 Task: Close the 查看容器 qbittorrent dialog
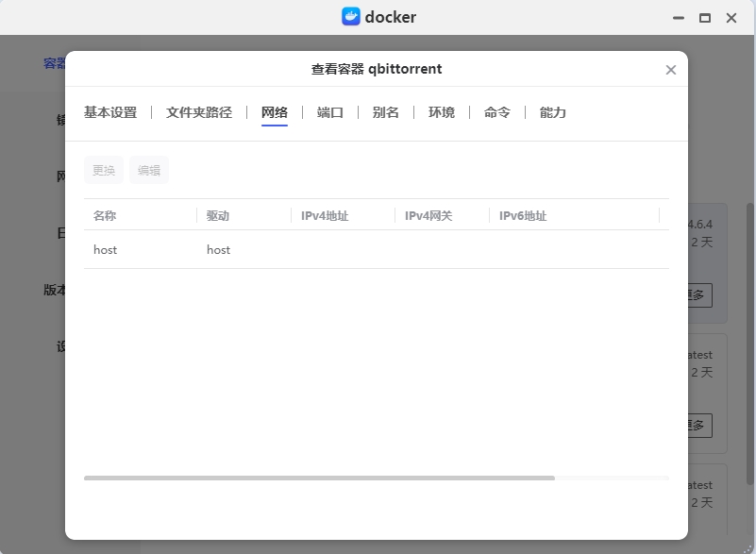tap(671, 70)
